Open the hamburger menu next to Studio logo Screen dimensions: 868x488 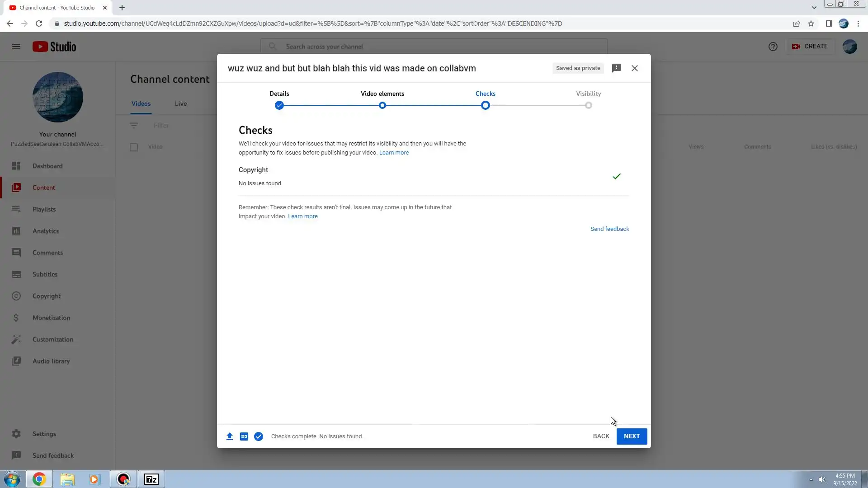[x=16, y=47]
